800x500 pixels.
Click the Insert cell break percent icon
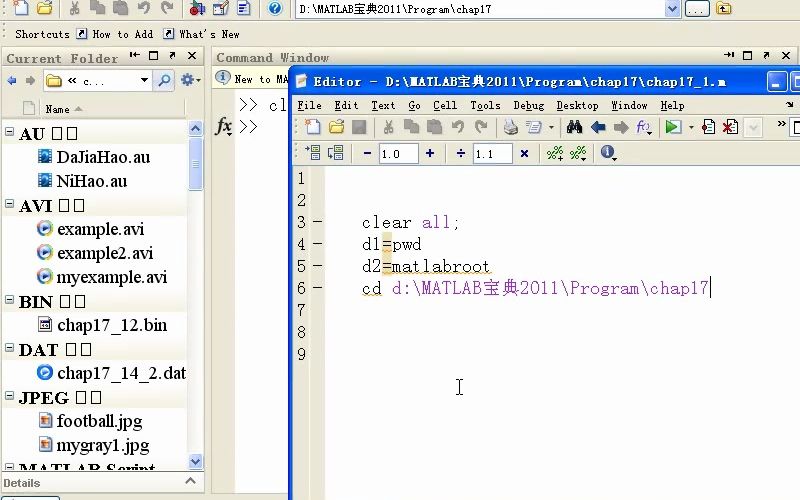pyautogui.click(x=555, y=153)
